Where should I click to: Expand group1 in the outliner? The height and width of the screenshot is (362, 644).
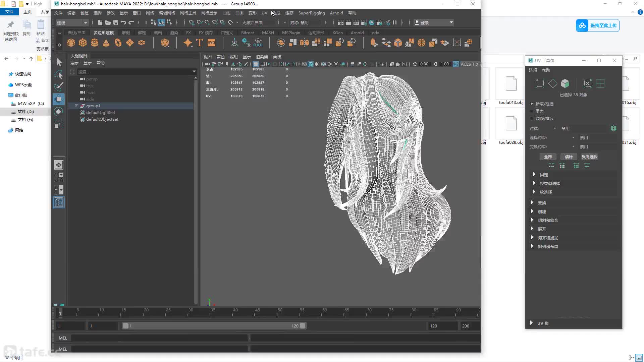(x=76, y=106)
